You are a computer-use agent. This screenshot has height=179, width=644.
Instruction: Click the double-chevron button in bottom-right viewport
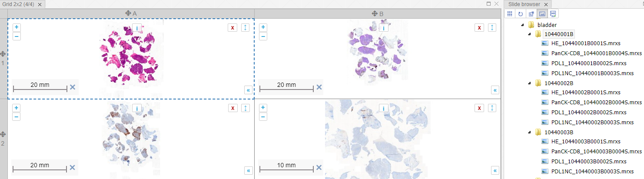coord(495,170)
